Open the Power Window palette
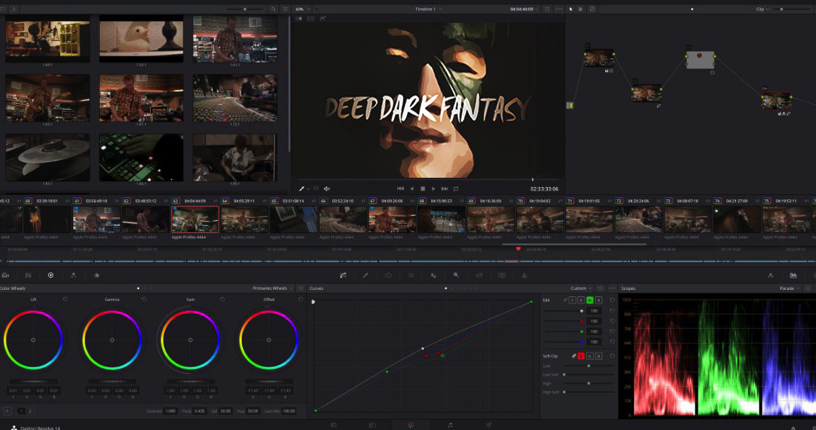This screenshot has height=430, width=816. click(x=388, y=275)
